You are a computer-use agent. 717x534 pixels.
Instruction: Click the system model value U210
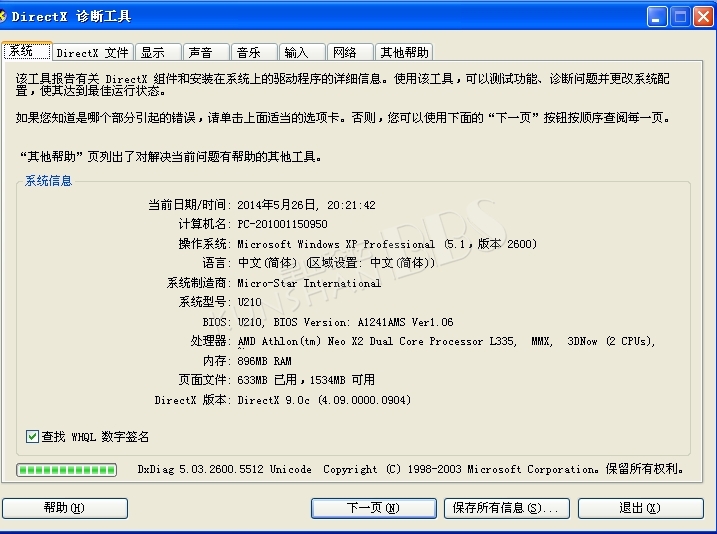pos(250,302)
